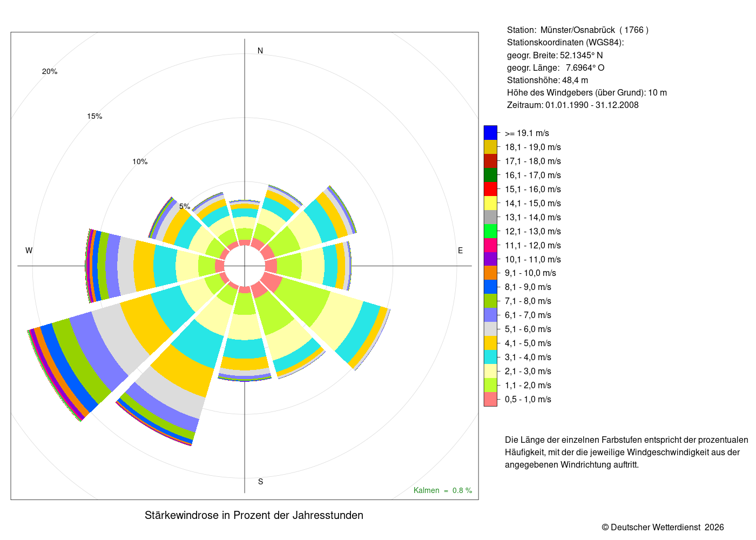The height and width of the screenshot is (540, 756).
Task: Click the purple 10,1 - 11,0 m/s swatch
Action: [x=490, y=259]
